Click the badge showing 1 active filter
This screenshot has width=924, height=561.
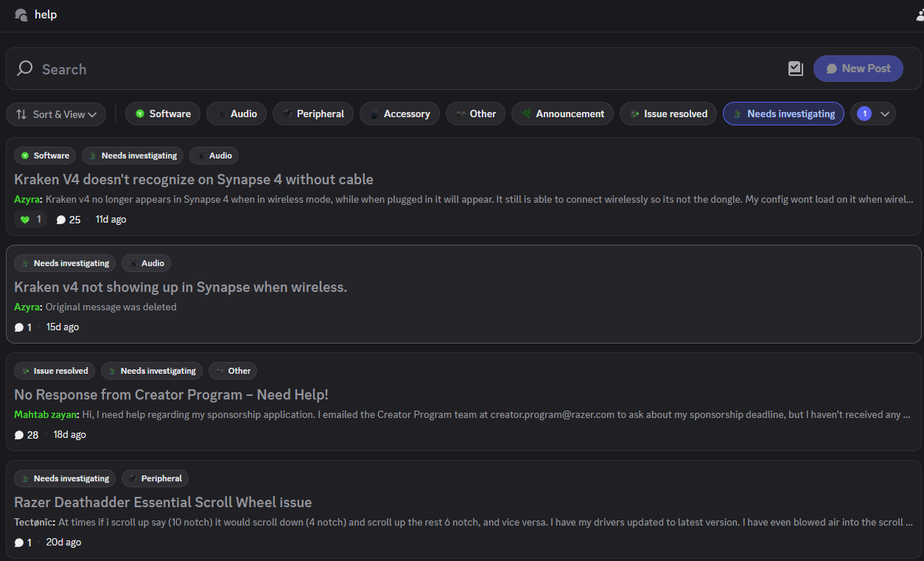click(864, 114)
